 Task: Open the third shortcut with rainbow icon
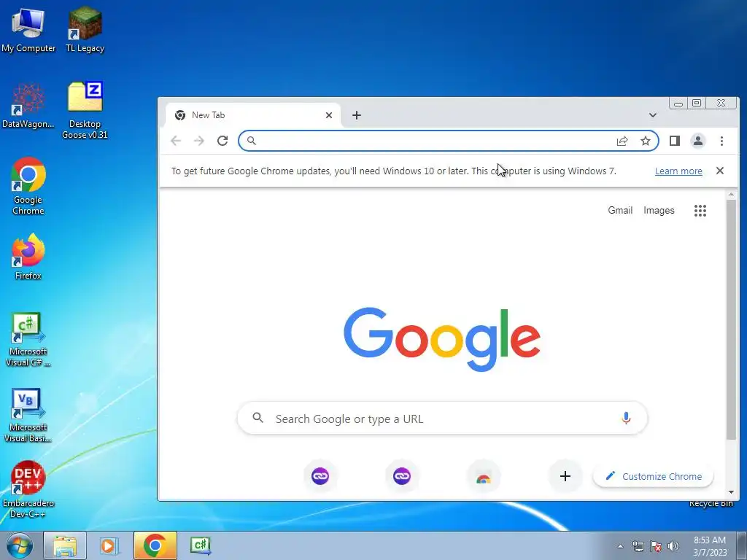click(x=484, y=477)
